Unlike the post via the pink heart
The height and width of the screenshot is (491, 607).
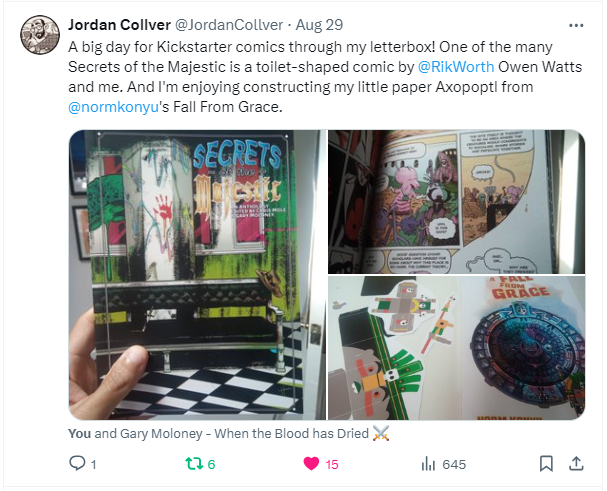coord(311,464)
